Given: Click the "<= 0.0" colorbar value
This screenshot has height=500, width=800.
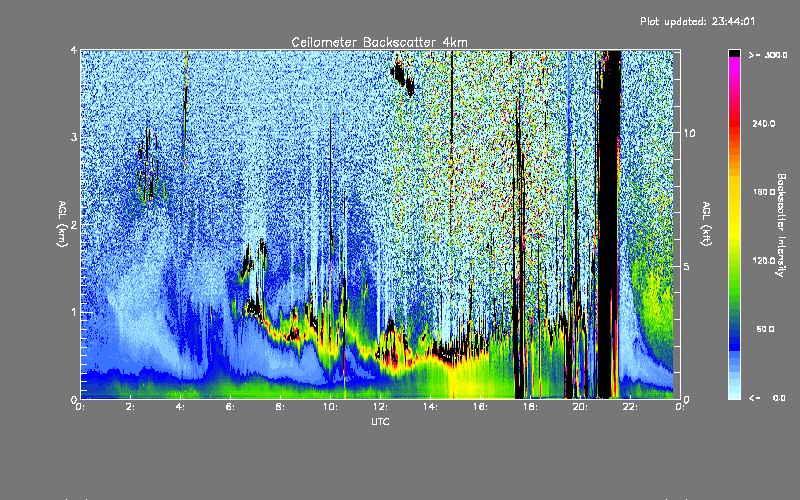Looking at the screenshot, I should coord(768,397).
